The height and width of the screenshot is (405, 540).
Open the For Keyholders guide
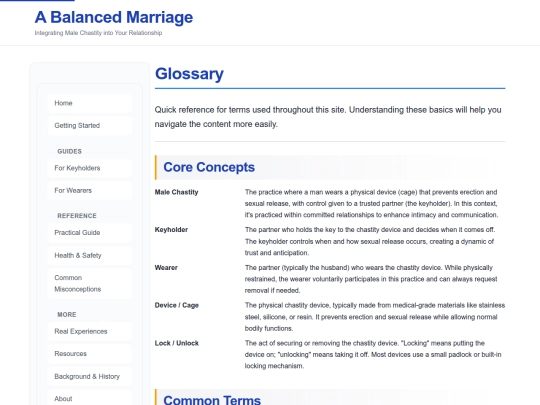[x=90, y=168]
